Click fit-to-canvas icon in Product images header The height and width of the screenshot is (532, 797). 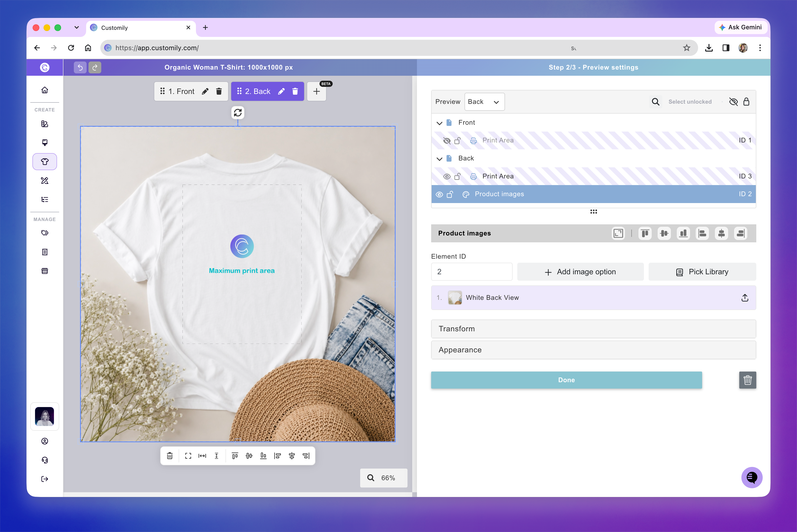point(618,233)
